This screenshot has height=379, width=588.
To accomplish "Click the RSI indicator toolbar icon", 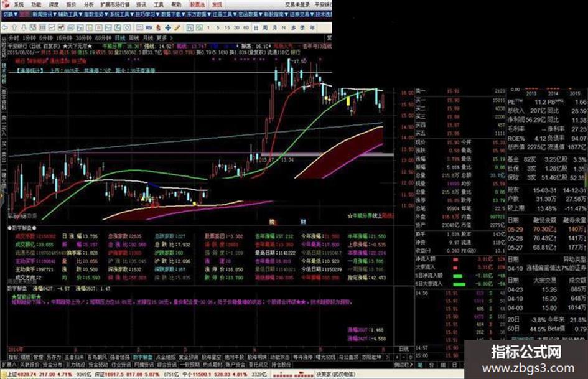I will pos(149,27).
